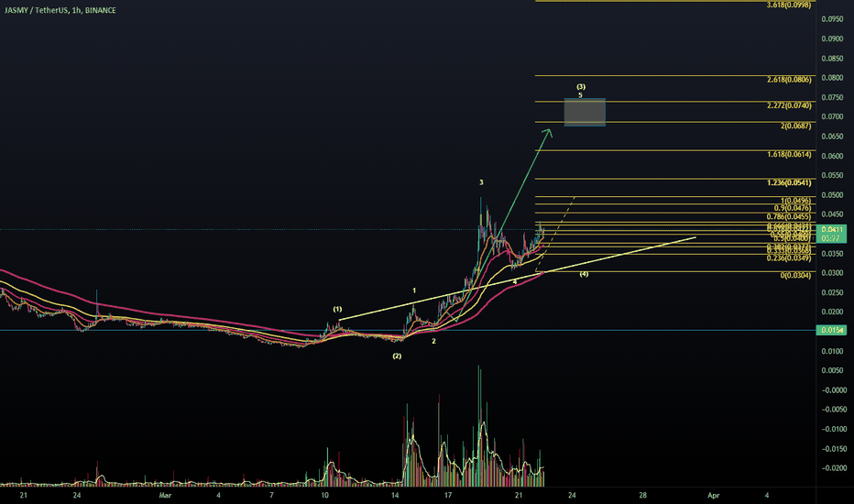Click the -0.0100 price axis label

[834, 429]
